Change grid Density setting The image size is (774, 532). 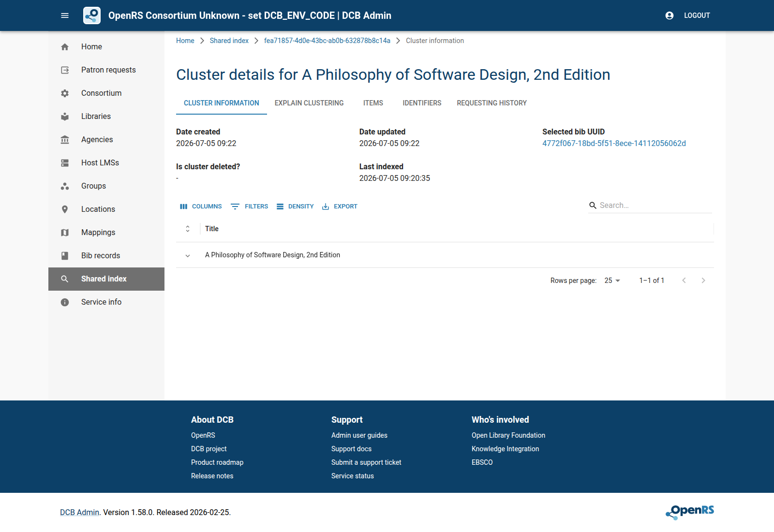point(295,207)
